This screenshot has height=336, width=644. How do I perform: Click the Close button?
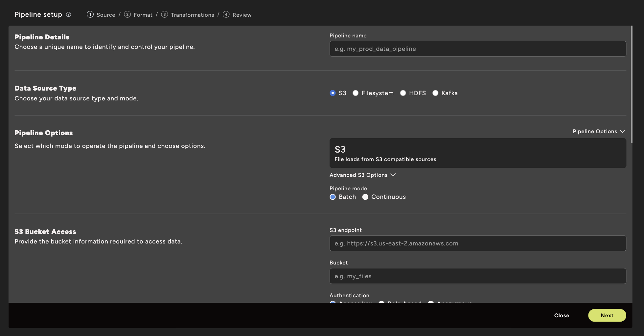[x=562, y=315]
